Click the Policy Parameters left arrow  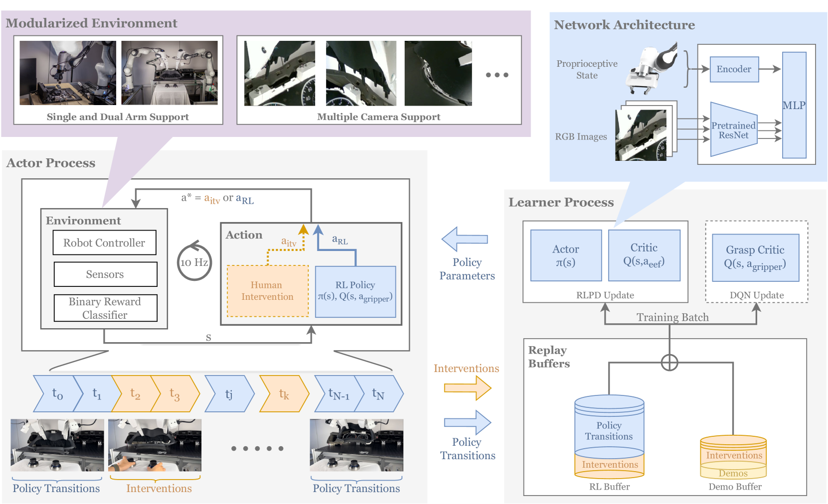click(x=464, y=240)
